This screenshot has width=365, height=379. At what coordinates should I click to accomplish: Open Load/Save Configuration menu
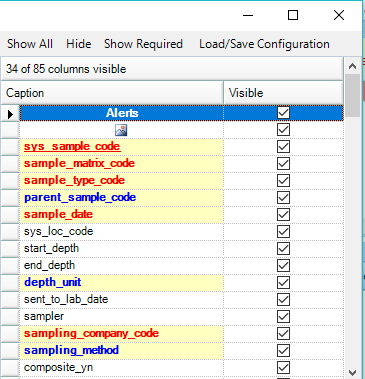tap(264, 44)
